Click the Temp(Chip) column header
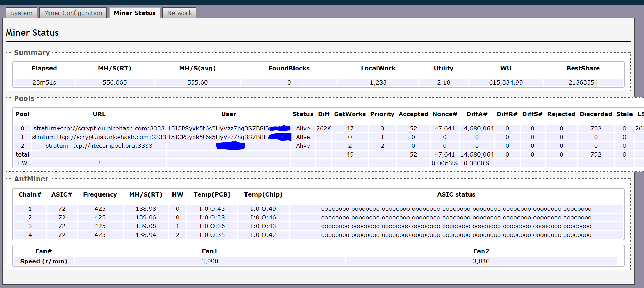The width and height of the screenshot is (644, 288). pos(263,194)
